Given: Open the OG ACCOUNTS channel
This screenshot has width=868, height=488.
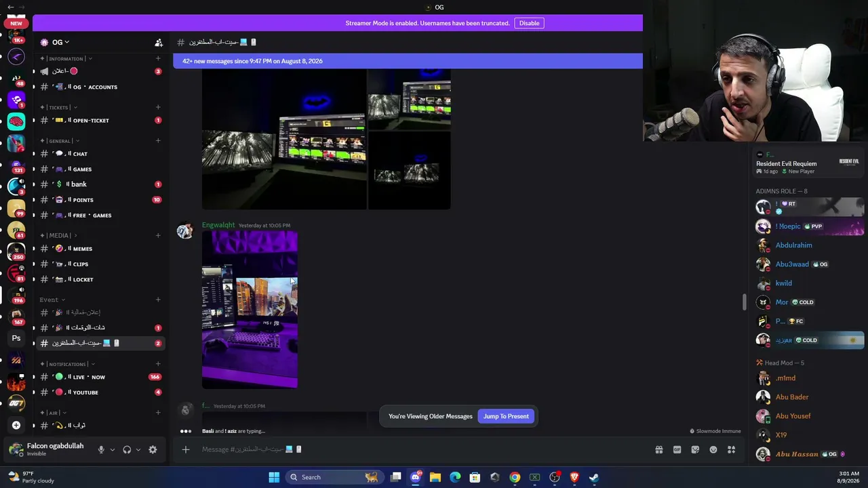Looking at the screenshot, I should [x=100, y=87].
